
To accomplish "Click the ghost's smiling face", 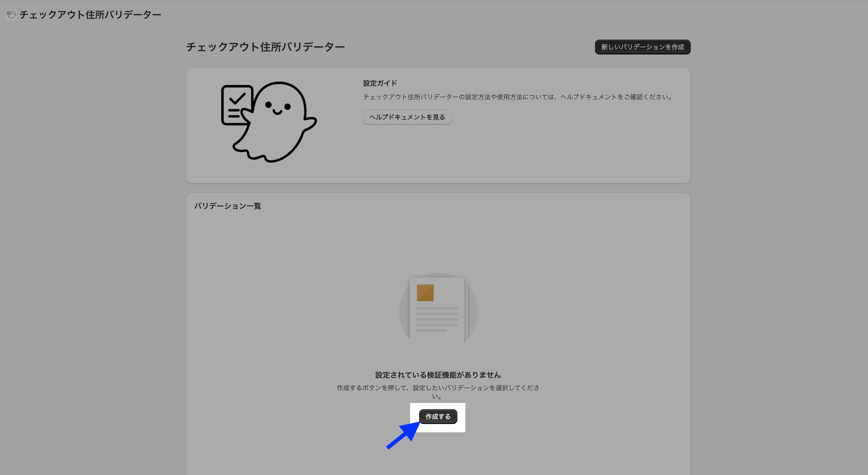I will point(278,108).
